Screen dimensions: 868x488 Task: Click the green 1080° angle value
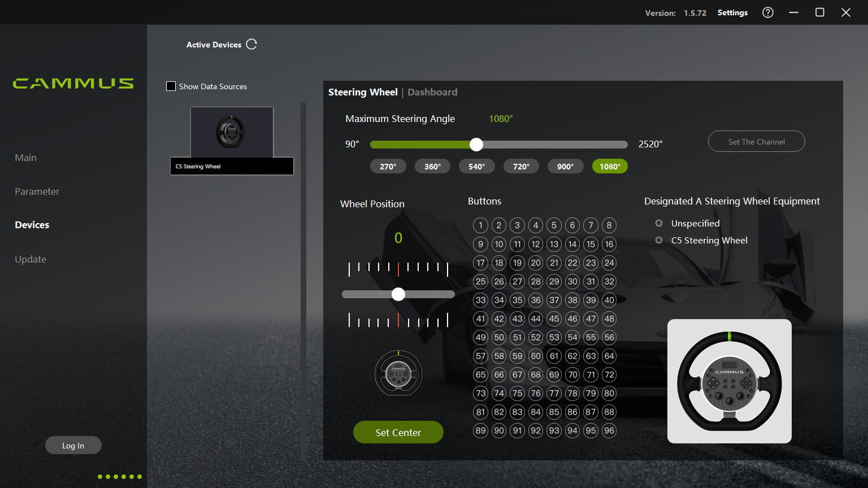pos(501,119)
